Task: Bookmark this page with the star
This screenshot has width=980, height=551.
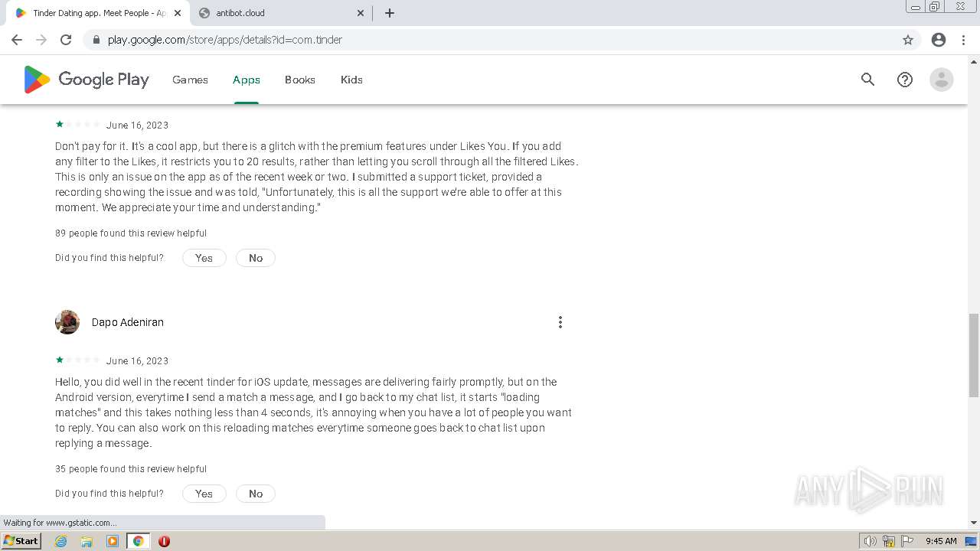Action: [x=908, y=40]
